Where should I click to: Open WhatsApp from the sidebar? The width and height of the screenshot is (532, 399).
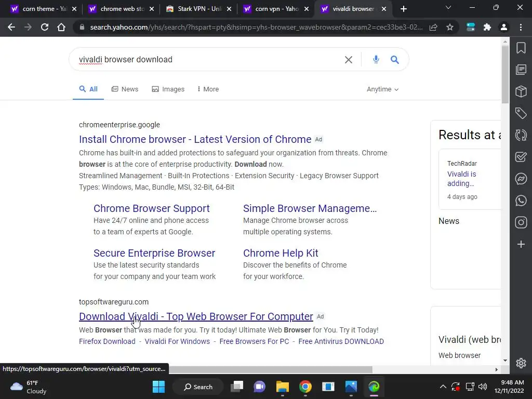click(x=521, y=201)
